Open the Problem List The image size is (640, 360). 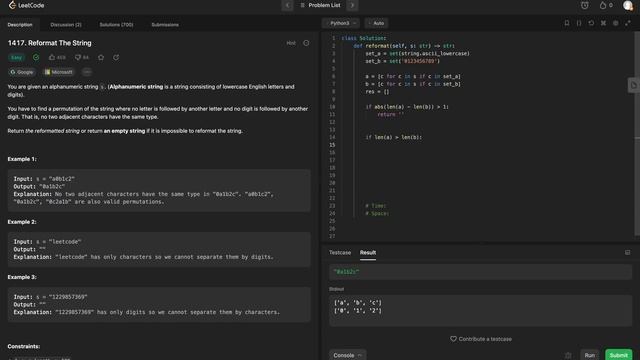pos(320,5)
